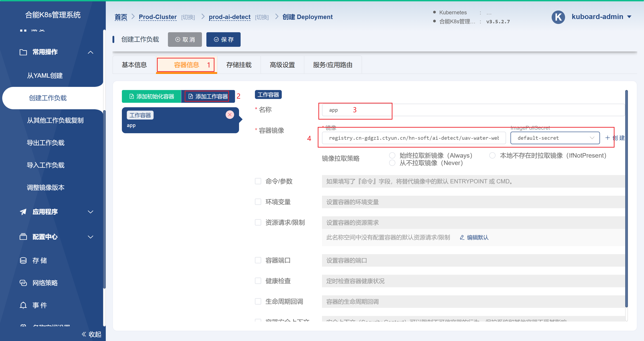Switch to the 高级设置 tab
Screen dimensions: 644x341
point(282,65)
